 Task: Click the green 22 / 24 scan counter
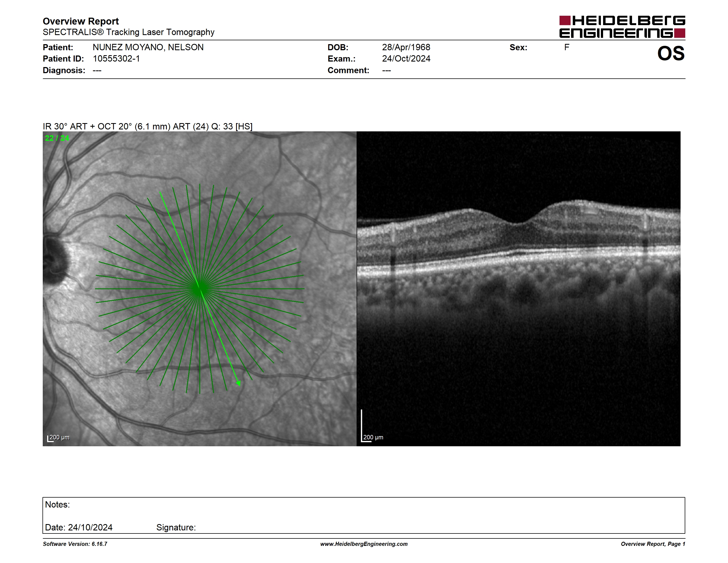pos(57,138)
